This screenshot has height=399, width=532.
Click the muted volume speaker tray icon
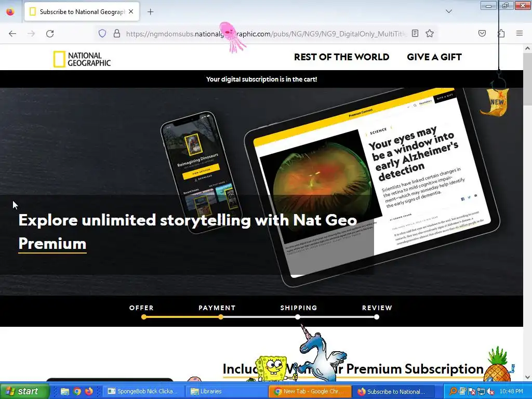[x=490, y=391]
